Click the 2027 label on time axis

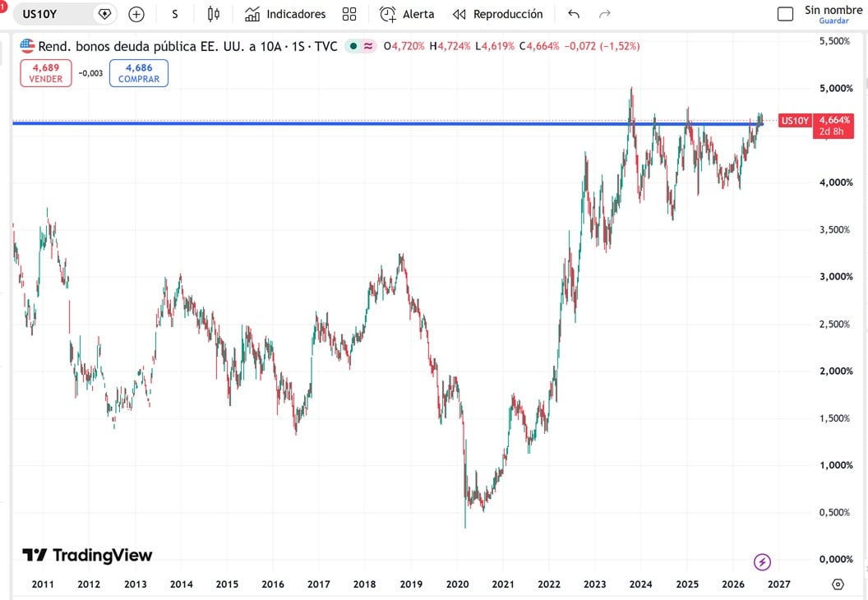pyautogui.click(x=779, y=584)
